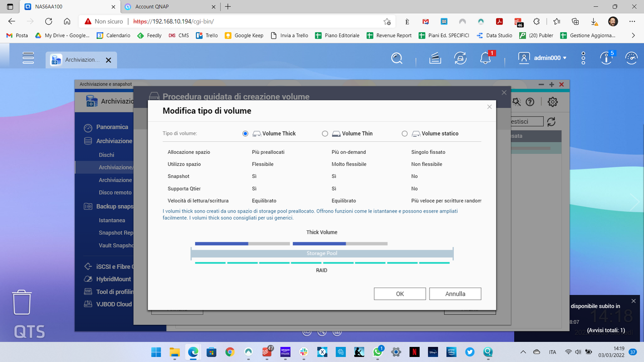Open the QTS search magnifier

point(397,58)
